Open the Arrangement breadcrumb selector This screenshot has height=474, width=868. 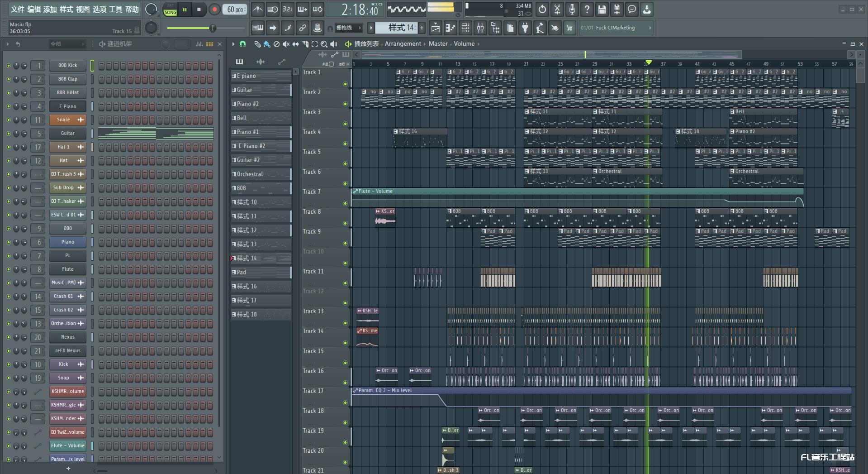pyautogui.click(x=403, y=44)
